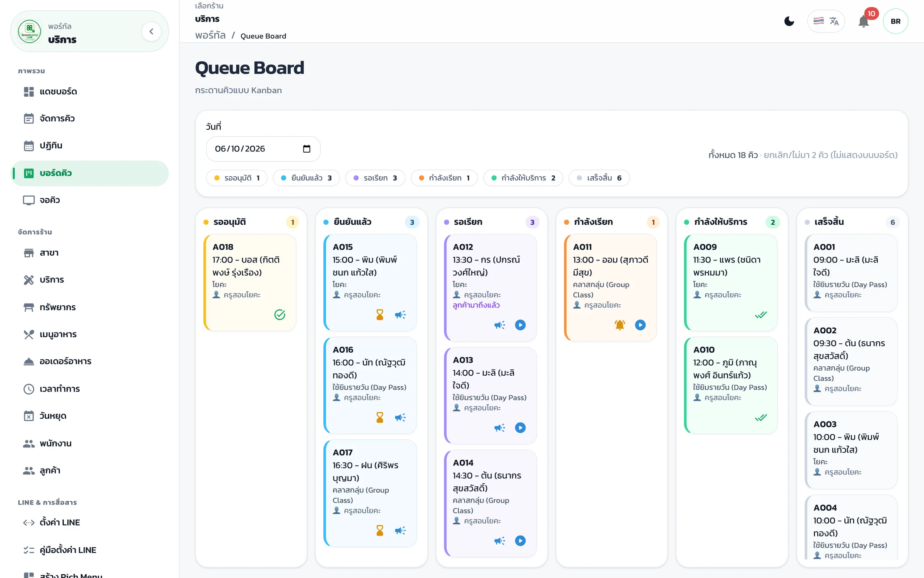Open พนักงาน staff page
Viewport: 924px width, 578px height.
89,444
